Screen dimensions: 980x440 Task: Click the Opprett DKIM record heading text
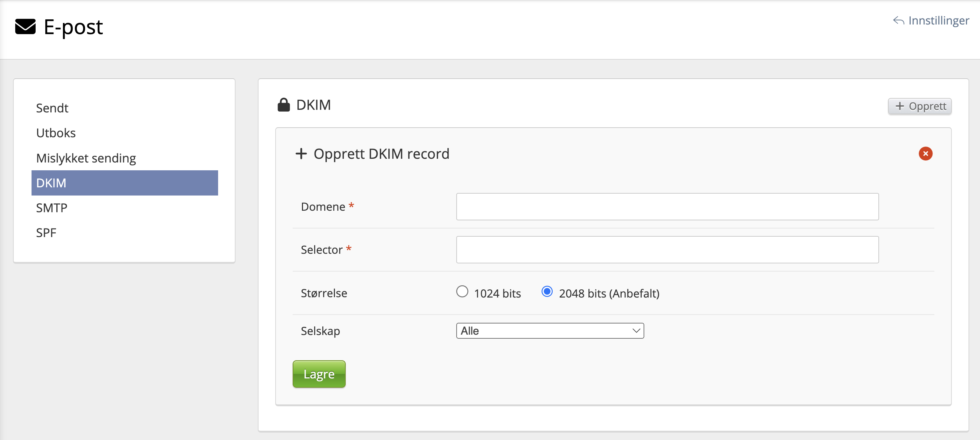pyautogui.click(x=381, y=154)
